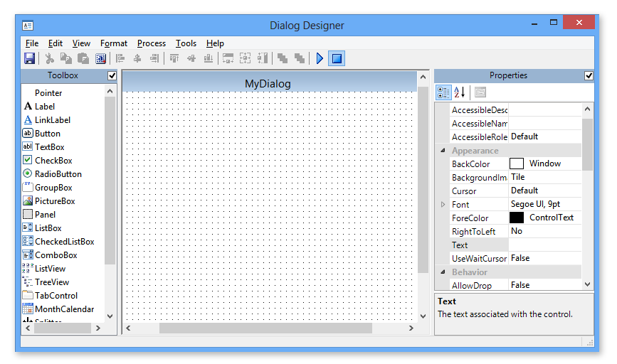Click the ForeColor black color swatch

(517, 218)
